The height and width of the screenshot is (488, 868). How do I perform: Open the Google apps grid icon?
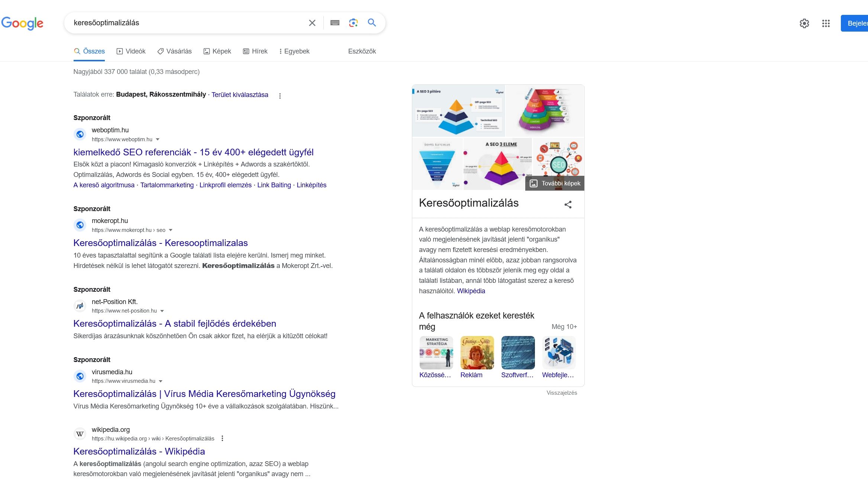coord(826,23)
